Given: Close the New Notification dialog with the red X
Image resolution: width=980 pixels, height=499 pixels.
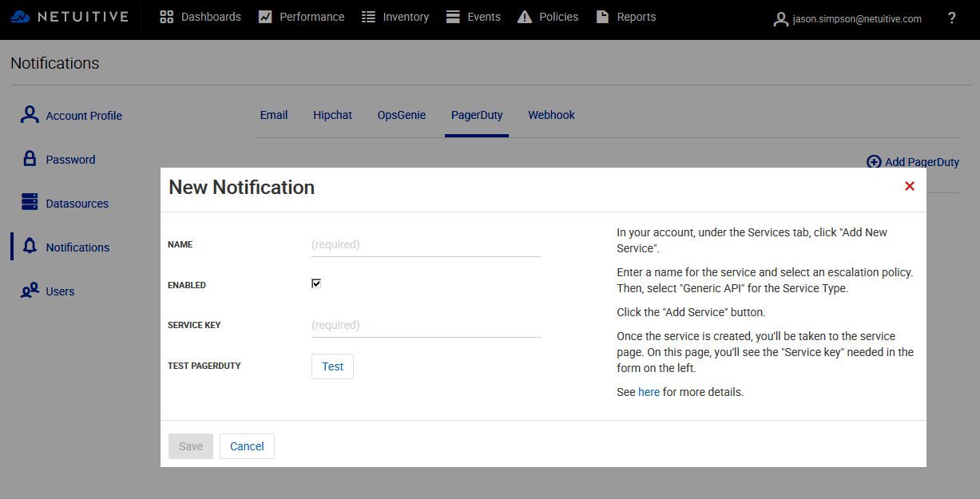Looking at the screenshot, I should pos(909,186).
